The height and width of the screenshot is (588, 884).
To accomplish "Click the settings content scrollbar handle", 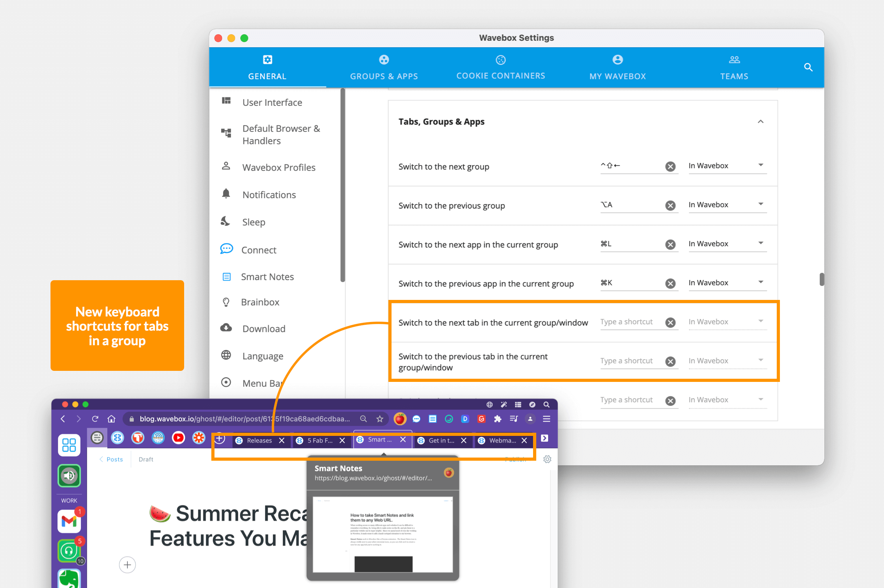I will coord(821,279).
